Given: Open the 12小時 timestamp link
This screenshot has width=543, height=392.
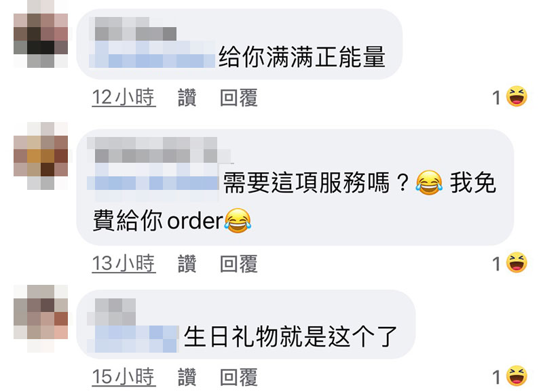Looking at the screenshot, I should click(124, 97).
